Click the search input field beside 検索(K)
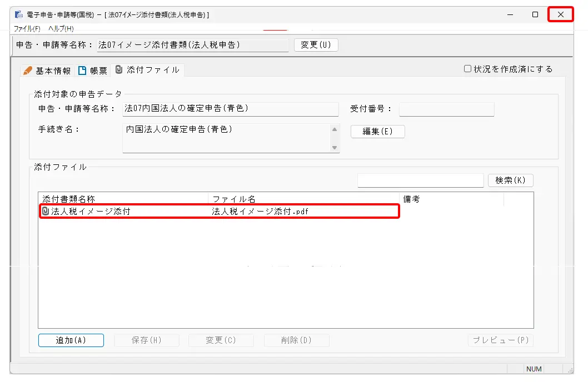Image resolution: width=588 pixels, height=382 pixels. [420, 180]
